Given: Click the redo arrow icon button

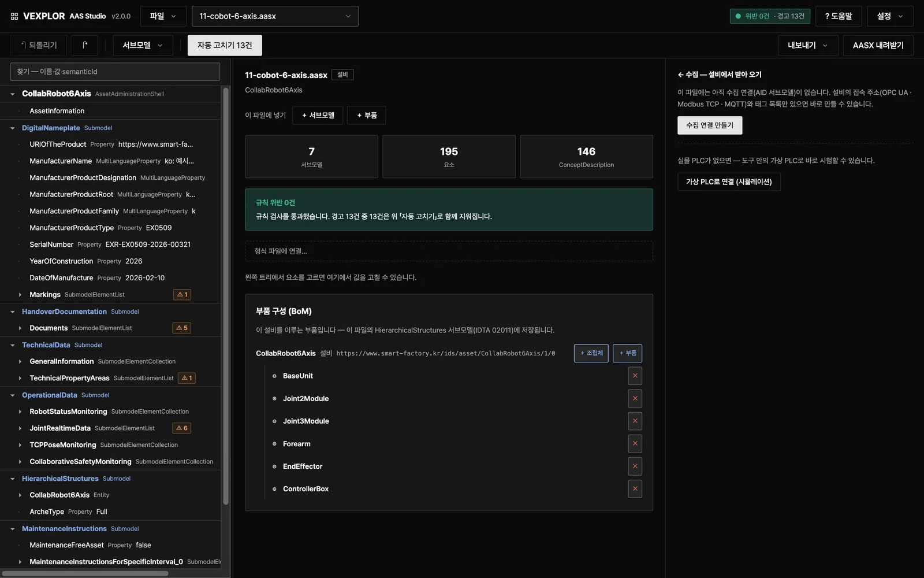Looking at the screenshot, I should 85,45.
